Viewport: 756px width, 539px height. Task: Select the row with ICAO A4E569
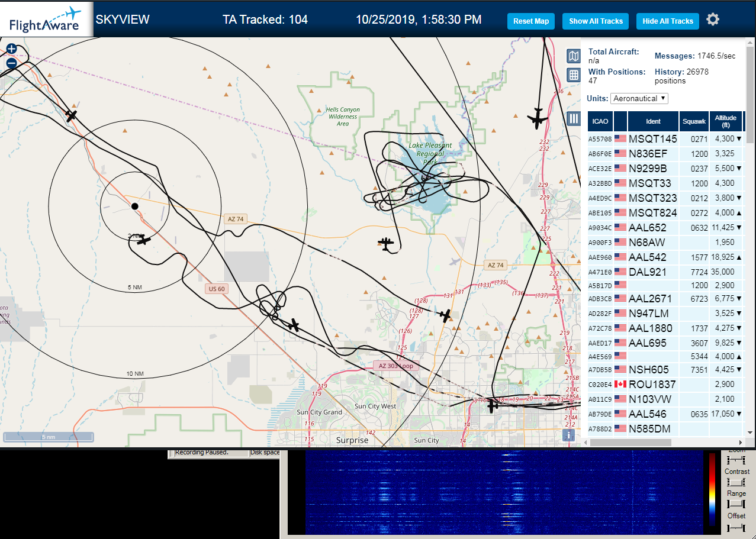coord(665,356)
